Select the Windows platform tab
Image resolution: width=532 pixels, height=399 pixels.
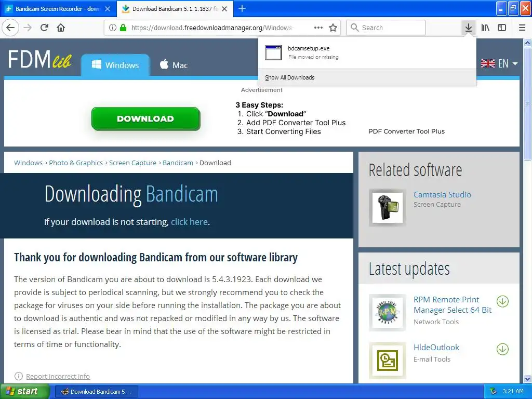pyautogui.click(x=115, y=65)
